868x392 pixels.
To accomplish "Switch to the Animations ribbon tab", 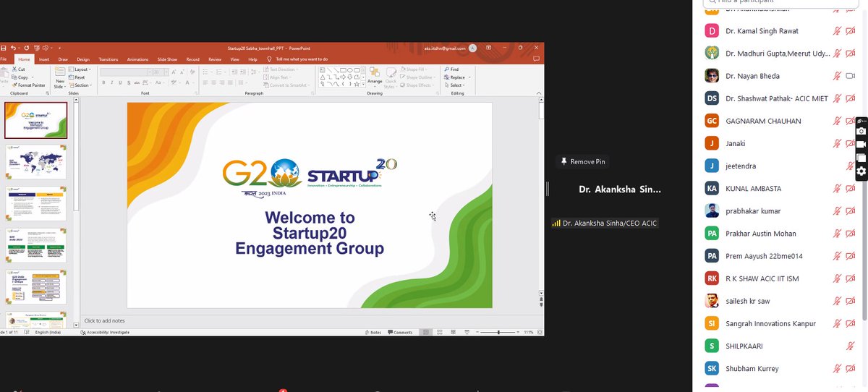I will coord(137,59).
